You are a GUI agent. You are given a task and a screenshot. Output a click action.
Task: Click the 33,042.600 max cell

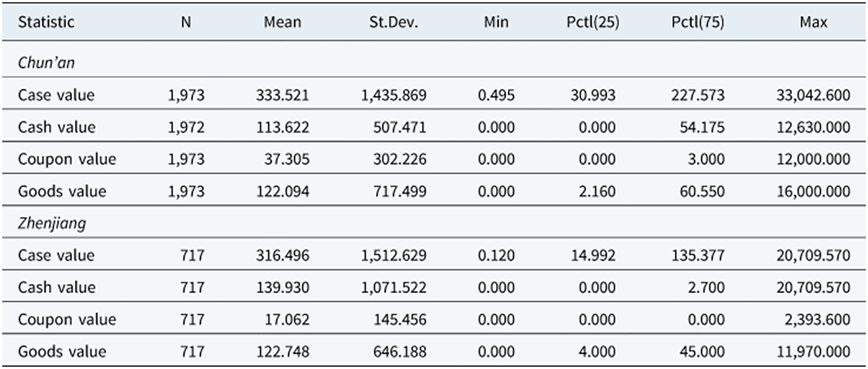pyautogui.click(x=813, y=95)
